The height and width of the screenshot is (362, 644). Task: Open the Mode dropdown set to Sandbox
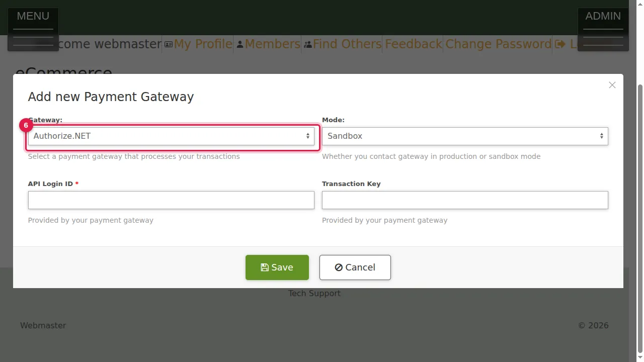[465, 136]
